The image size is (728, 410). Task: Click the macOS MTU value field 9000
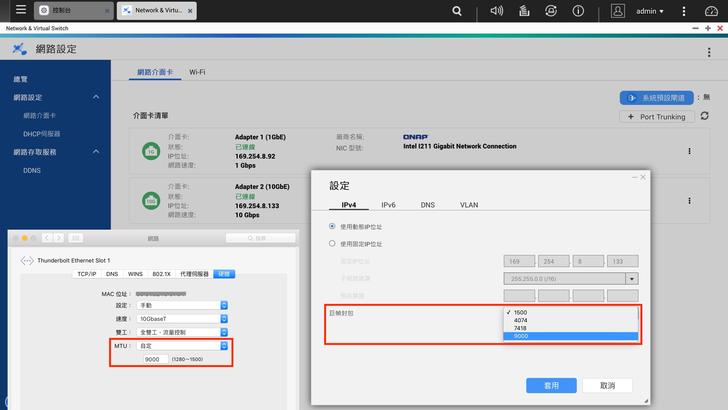(x=155, y=359)
